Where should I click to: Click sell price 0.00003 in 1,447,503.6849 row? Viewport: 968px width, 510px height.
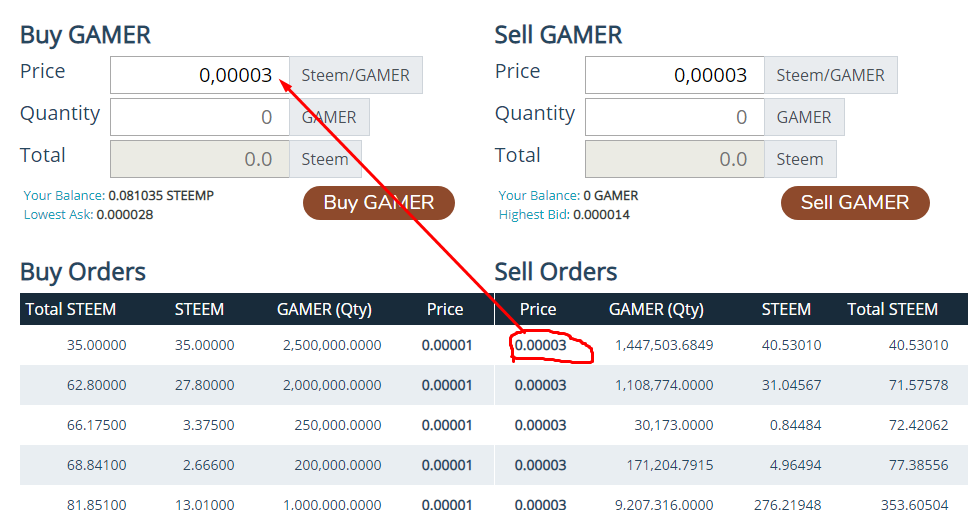(541, 345)
